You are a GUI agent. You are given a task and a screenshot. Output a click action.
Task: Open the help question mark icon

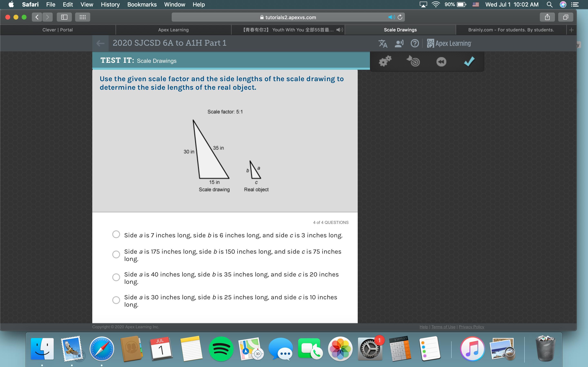pos(414,43)
